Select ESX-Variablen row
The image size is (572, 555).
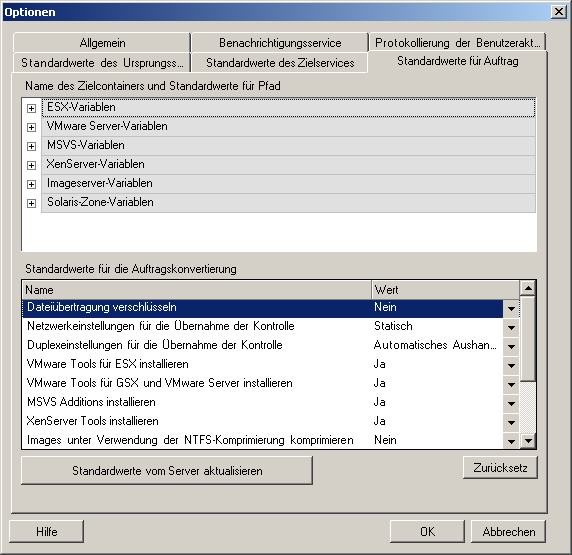(x=288, y=107)
